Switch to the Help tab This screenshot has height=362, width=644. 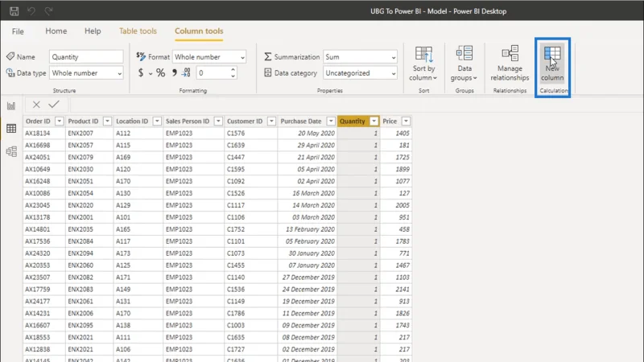tap(93, 31)
